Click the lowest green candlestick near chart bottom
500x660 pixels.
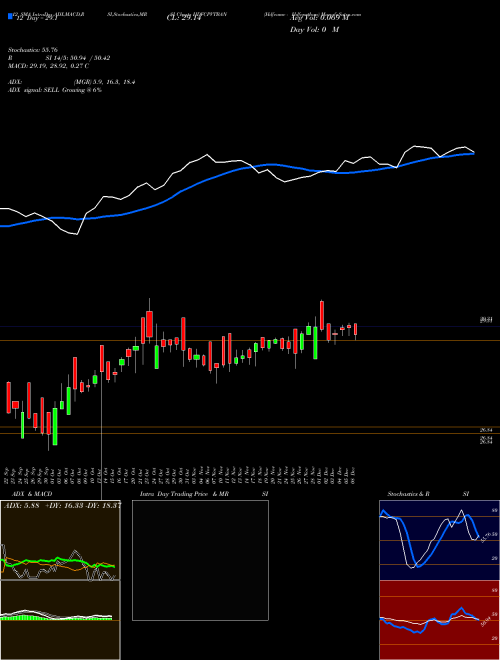(55, 426)
